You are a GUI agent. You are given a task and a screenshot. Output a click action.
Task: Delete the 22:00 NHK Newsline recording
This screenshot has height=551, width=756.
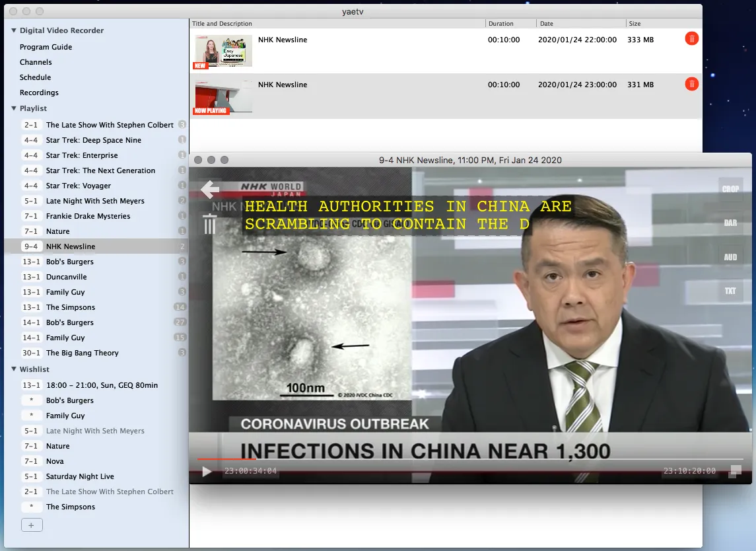[x=691, y=39]
